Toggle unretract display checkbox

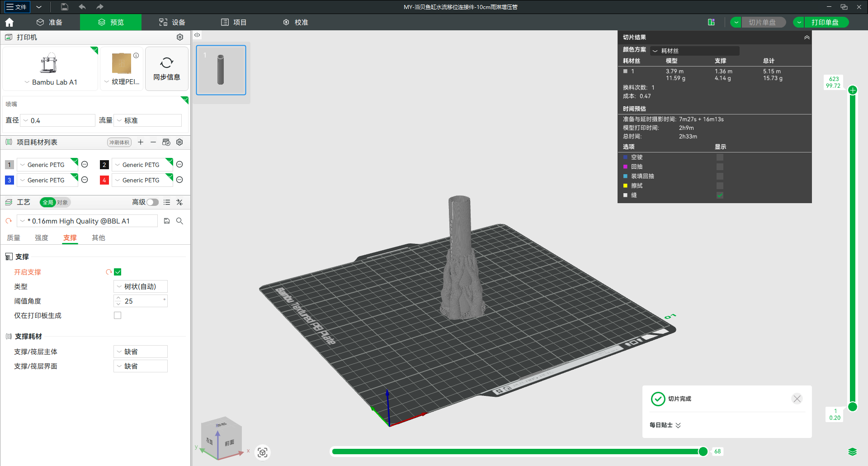[x=720, y=176]
